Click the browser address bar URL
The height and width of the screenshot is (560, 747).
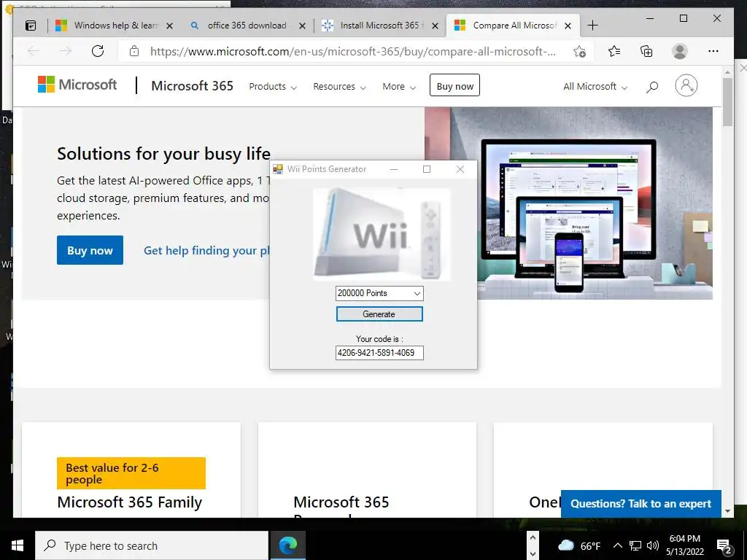(x=352, y=52)
